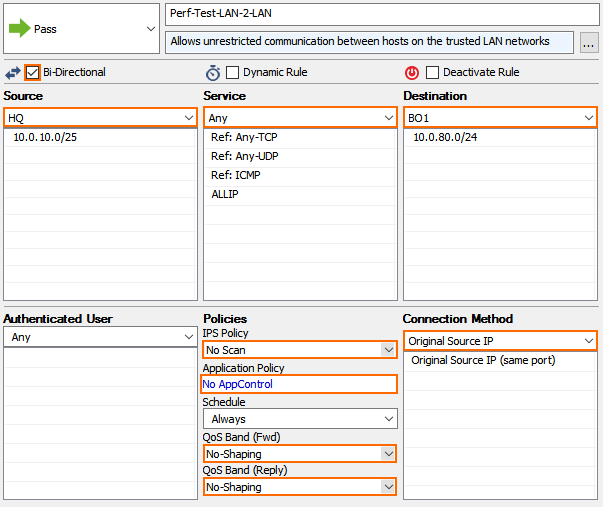
Task: Click the Dynamic Rule stopwatch icon
Action: [213, 72]
